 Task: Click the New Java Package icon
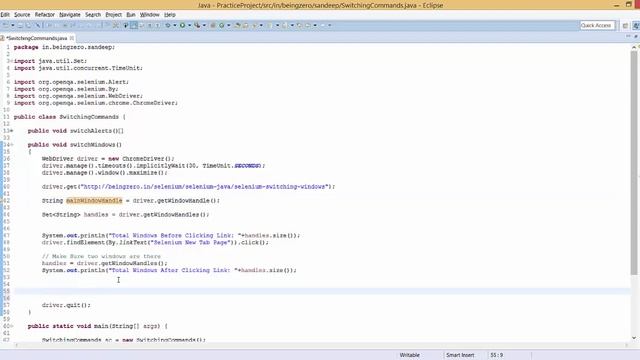point(213,25)
